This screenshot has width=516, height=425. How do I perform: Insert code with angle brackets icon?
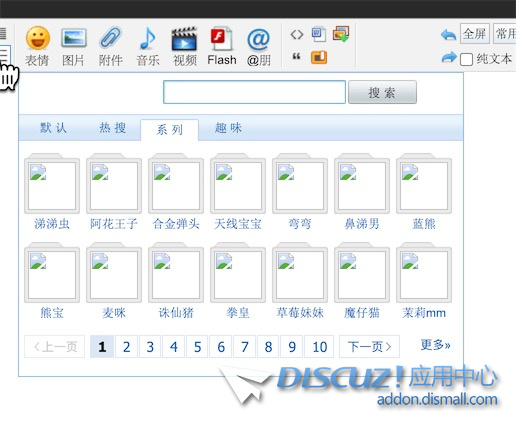point(297,34)
